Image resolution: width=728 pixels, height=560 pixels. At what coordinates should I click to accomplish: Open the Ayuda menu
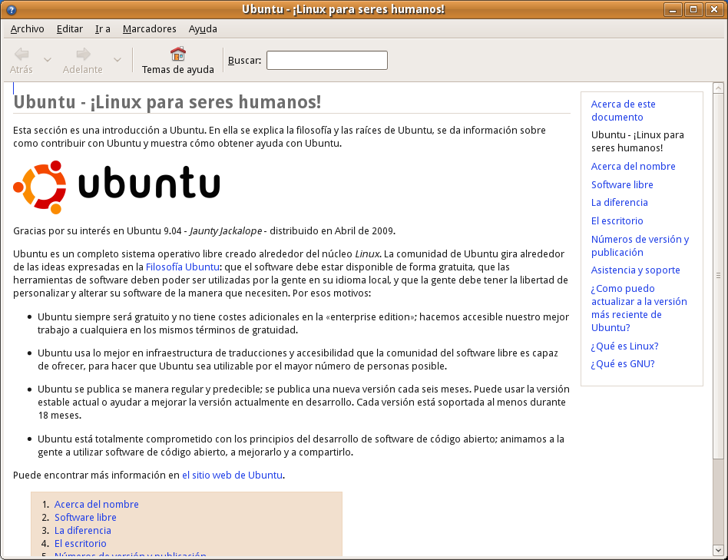click(x=203, y=28)
